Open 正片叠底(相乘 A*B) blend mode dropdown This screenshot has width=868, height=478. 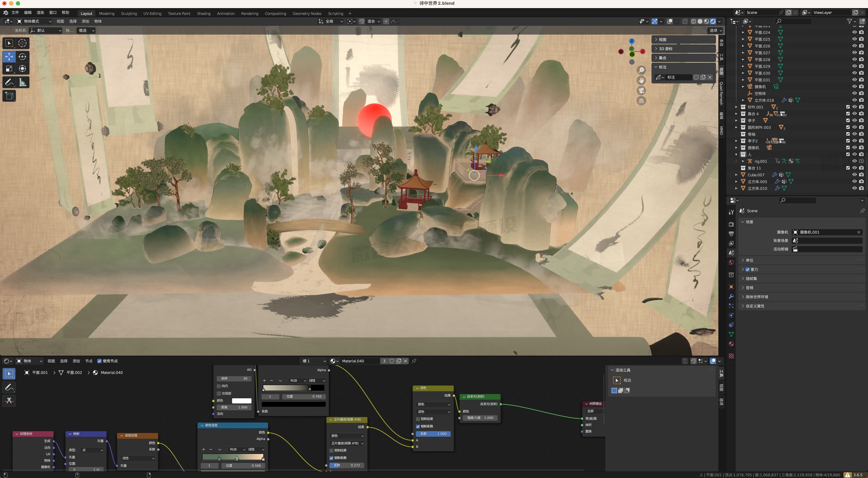click(x=347, y=443)
